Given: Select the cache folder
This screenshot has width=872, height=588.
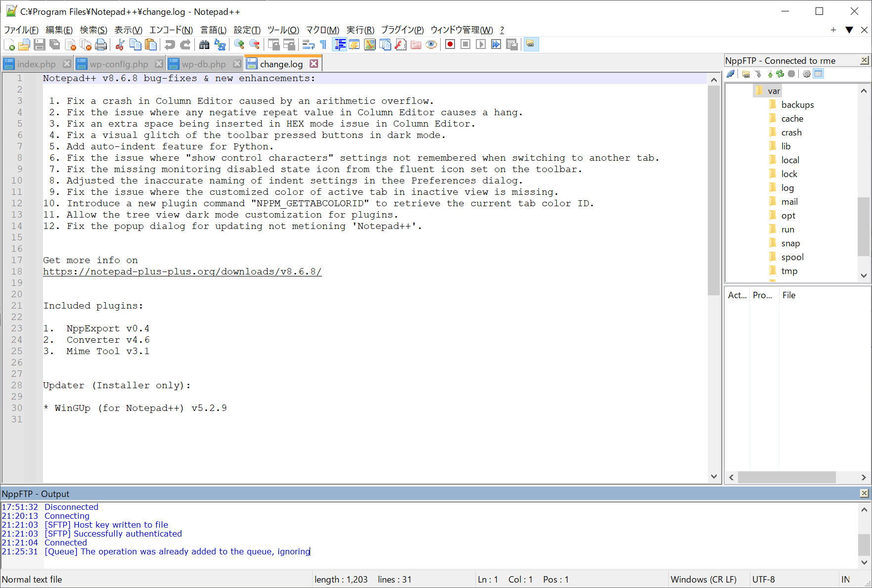Looking at the screenshot, I should point(792,119).
